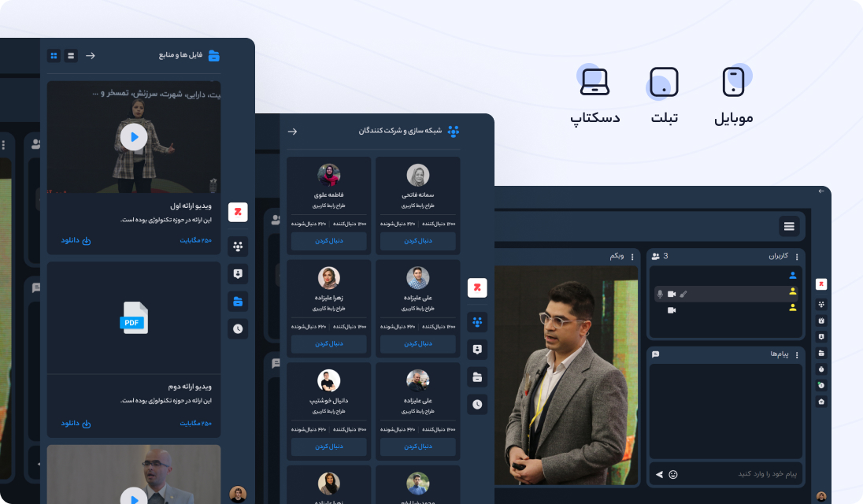Click the name زهرا علیزاده
The height and width of the screenshot is (504, 863).
click(329, 298)
